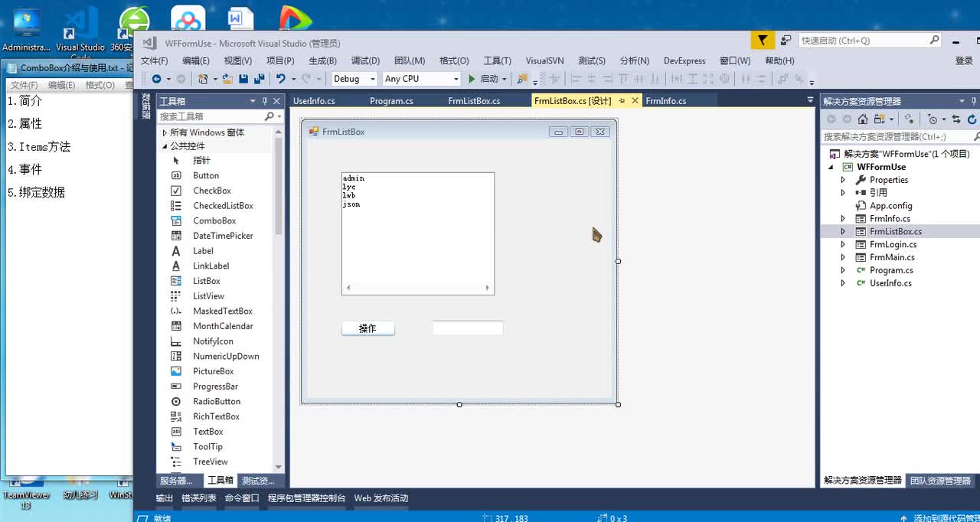Click the save all toolbar icon

259,79
